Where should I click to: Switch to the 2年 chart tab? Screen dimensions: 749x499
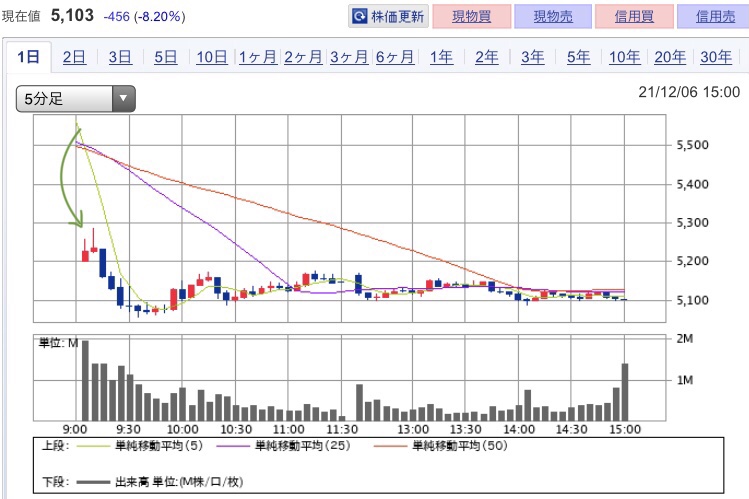coord(487,57)
